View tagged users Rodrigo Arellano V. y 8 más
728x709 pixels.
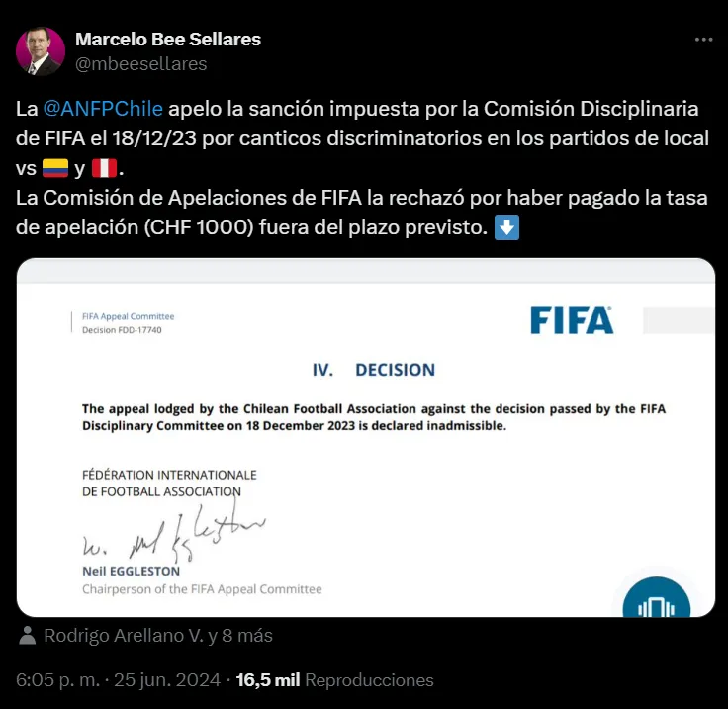click(x=158, y=636)
